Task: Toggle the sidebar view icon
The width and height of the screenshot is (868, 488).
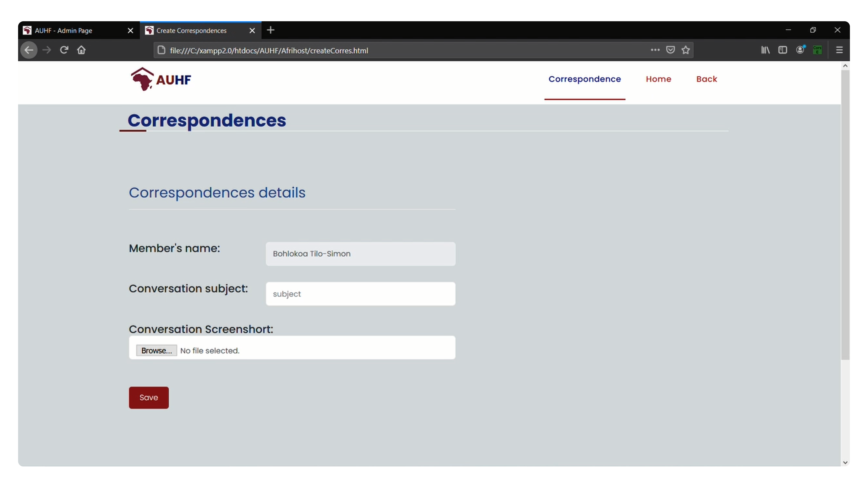Action: point(782,50)
